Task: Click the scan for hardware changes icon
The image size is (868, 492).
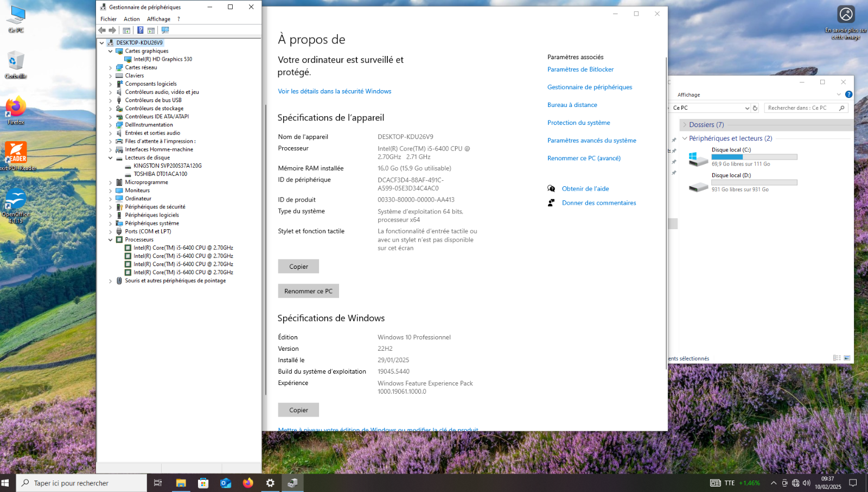Action: pos(165,30)
